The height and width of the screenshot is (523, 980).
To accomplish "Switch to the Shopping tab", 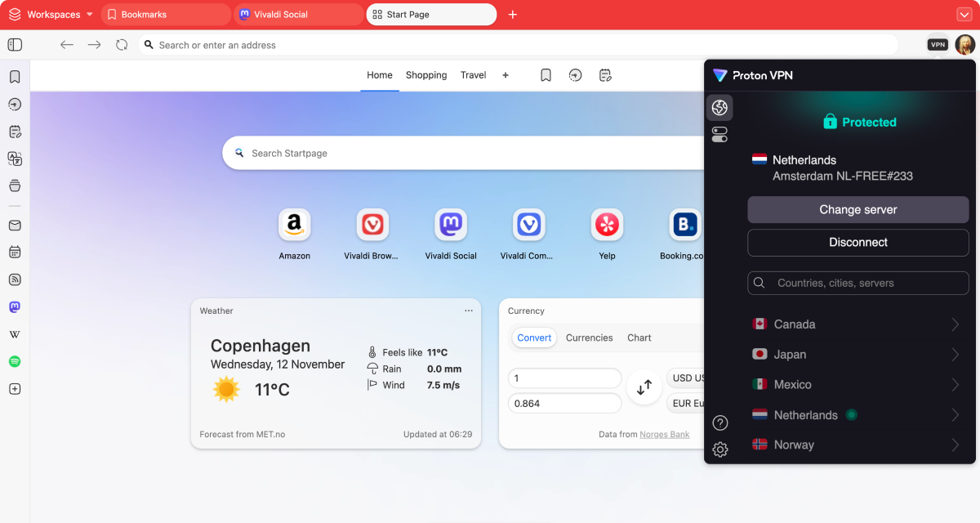I will click(x=425, y=74).
